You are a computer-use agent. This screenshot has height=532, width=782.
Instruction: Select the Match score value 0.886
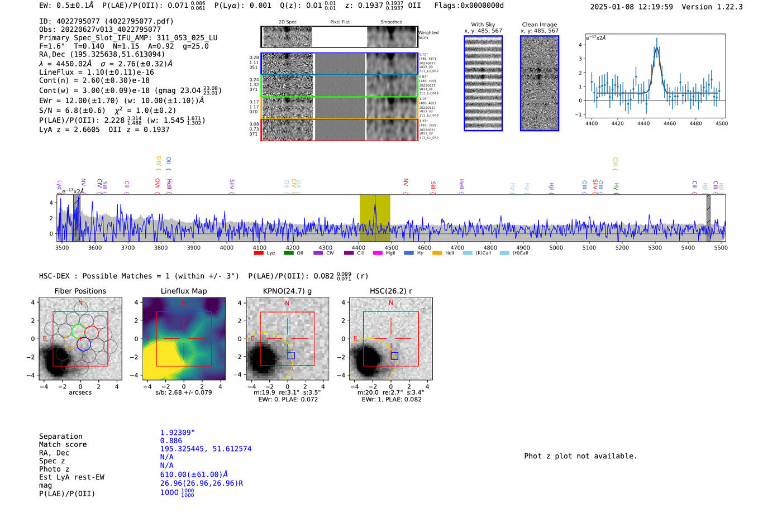pos(171,441)
